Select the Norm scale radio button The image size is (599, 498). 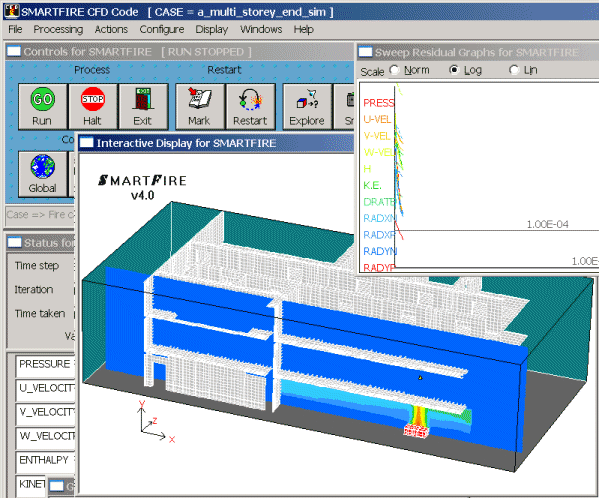(394, 70)
